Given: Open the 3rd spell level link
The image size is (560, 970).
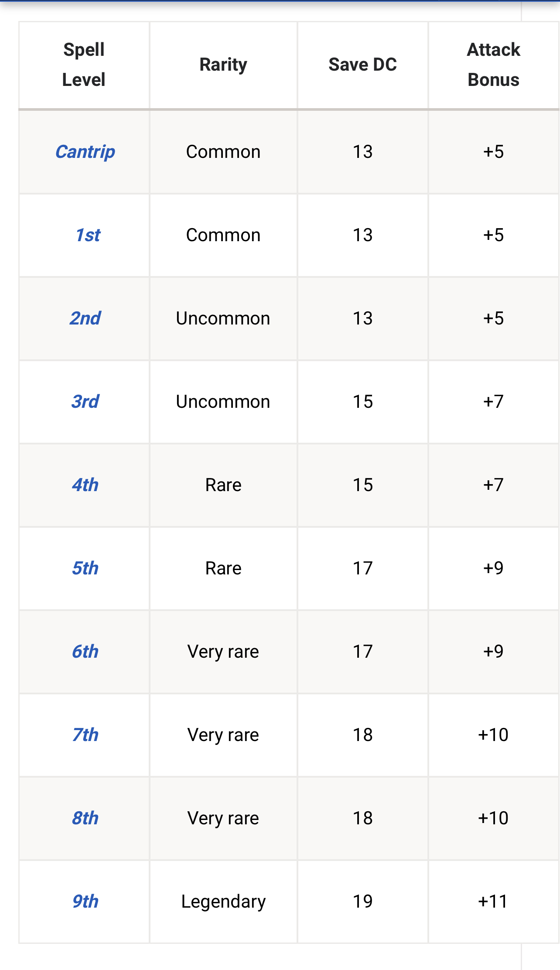Looking at the screenshot, I should click(x=85, y=402).
